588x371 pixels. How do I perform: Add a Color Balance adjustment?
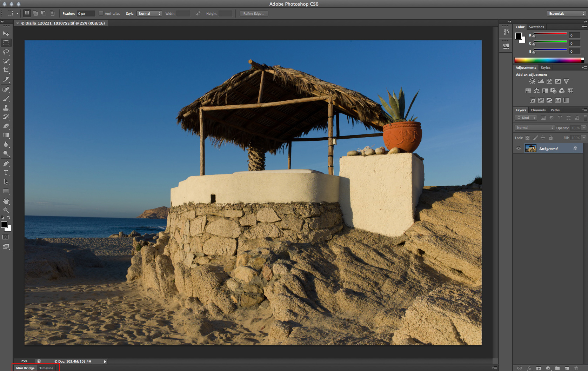[x=537, y=91]
